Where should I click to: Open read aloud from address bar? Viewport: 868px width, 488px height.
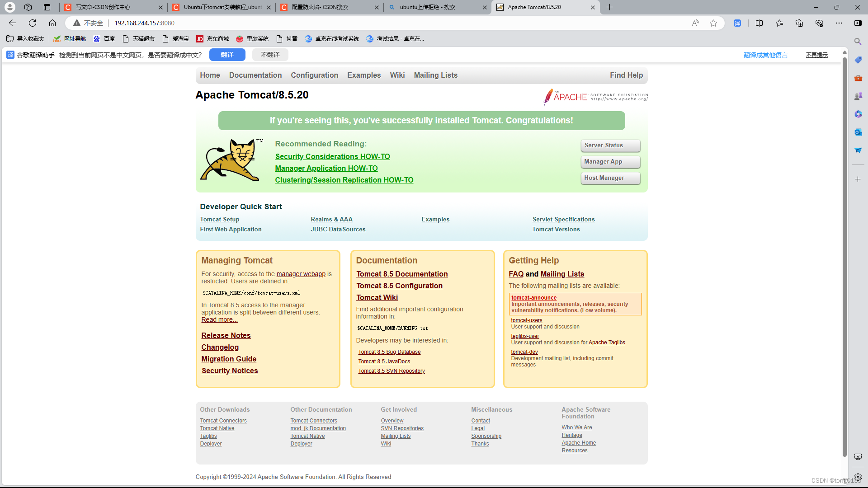[695, 23]
